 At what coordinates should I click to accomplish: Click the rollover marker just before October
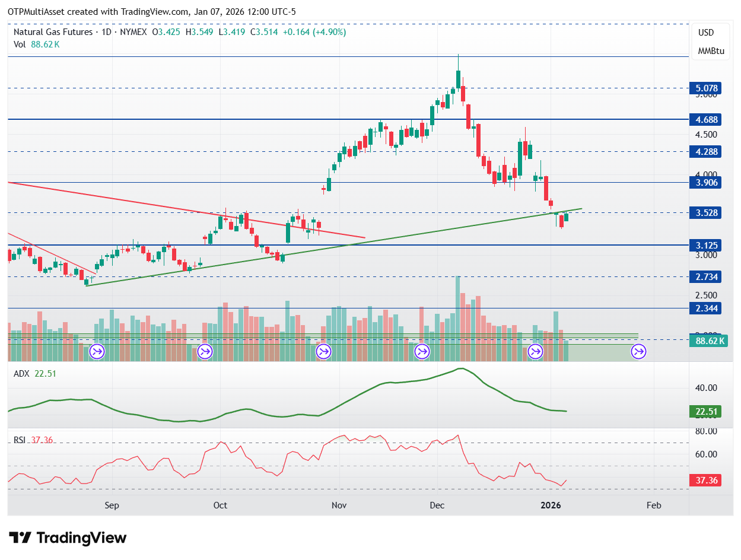coord(205,352)
